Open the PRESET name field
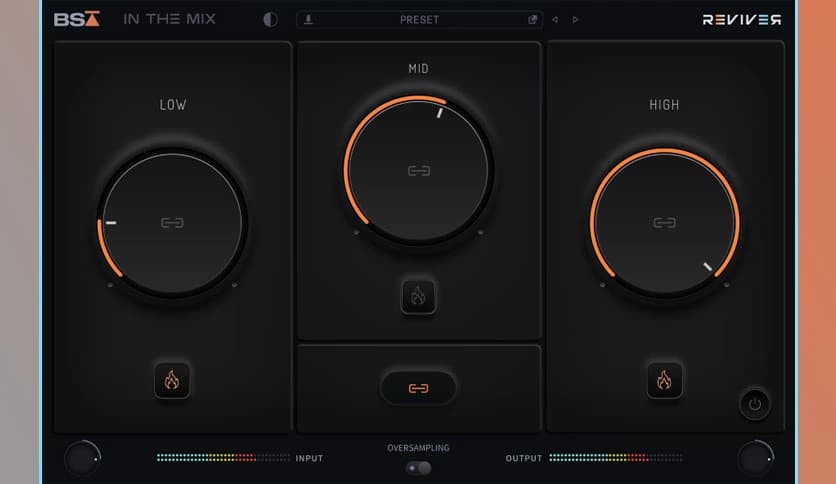This screenshot has height=484, width=836. click(x=420, y=20)
